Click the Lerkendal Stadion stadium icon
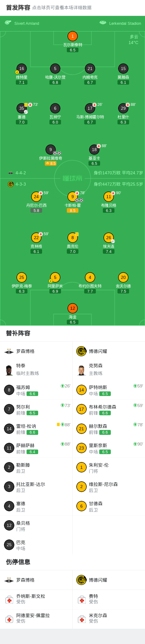This screenshot has height=644, width=145. pos(103,23)
